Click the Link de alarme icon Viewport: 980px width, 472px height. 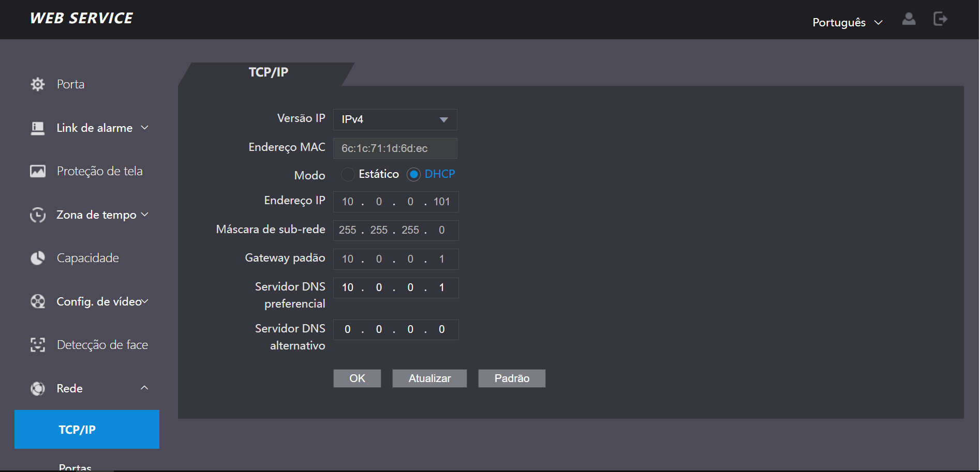pyautogui.click(x=38, y=128)
